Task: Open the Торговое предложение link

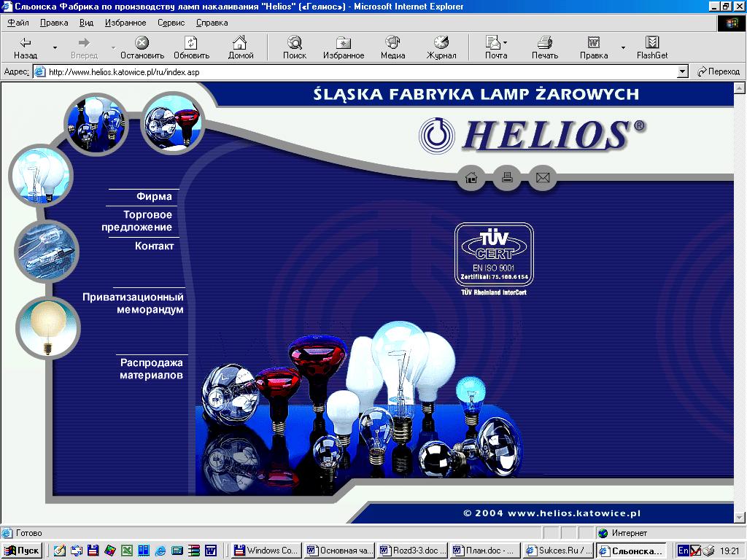Action: point(137,221)
